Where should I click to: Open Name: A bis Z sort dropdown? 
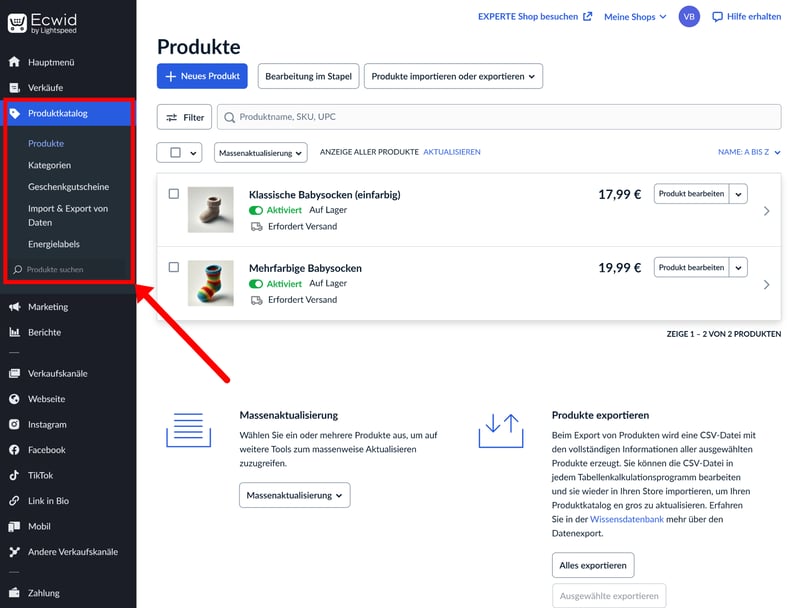click(x=749, y=152)
